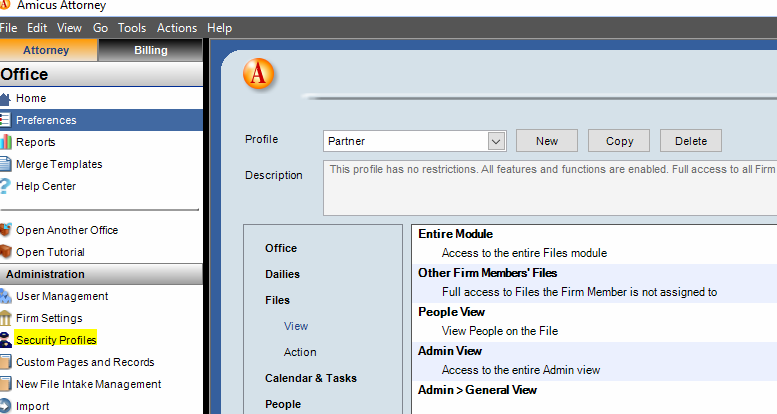Select Calendar & Tasks category
This screenshot has width=777, height=414.
click(311, 378)
